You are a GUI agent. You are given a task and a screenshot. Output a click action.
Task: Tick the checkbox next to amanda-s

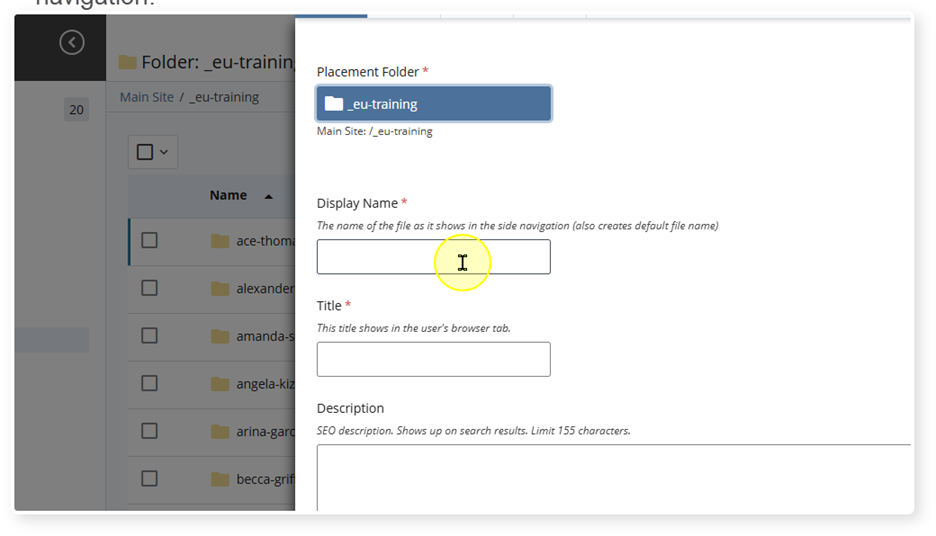point(149,336)
